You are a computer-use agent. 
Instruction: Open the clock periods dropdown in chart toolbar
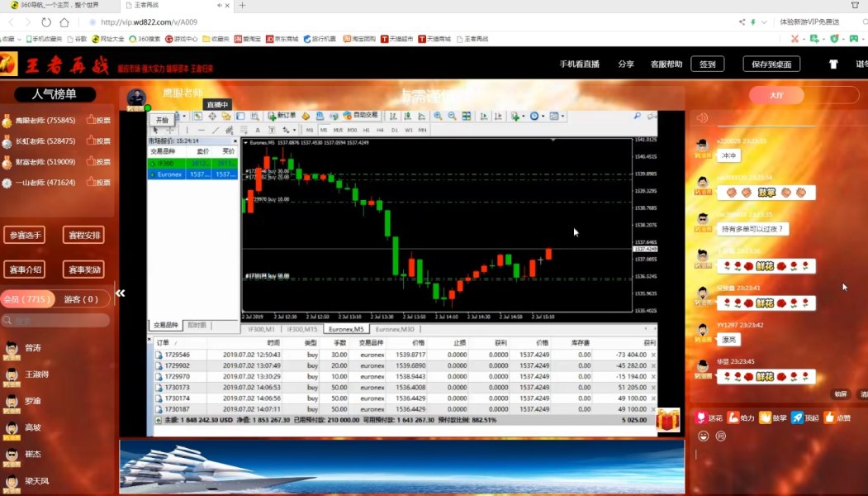click(x=537, y=117)
